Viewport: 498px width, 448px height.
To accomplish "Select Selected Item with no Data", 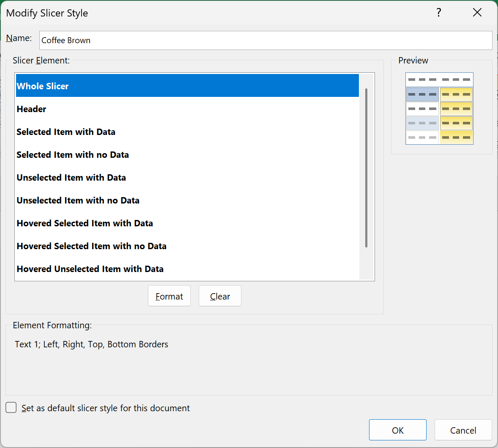I will point(187,155).
